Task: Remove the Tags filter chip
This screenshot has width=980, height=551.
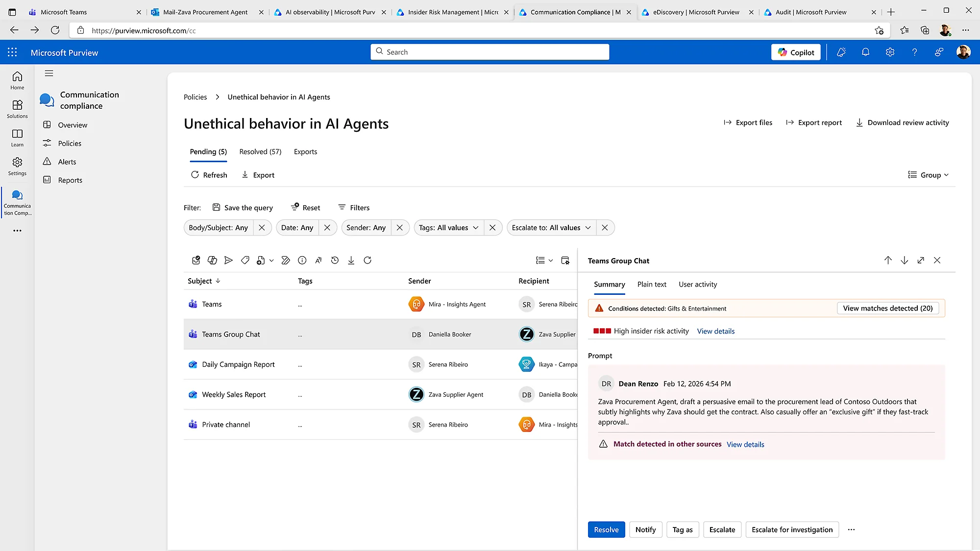Action: [x=492, y=227]
